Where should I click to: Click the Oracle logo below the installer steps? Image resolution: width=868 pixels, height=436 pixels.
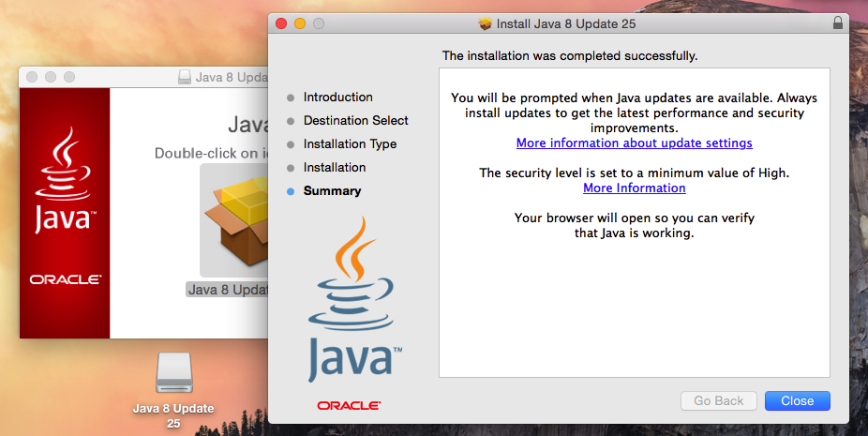(x=348, y=406)
